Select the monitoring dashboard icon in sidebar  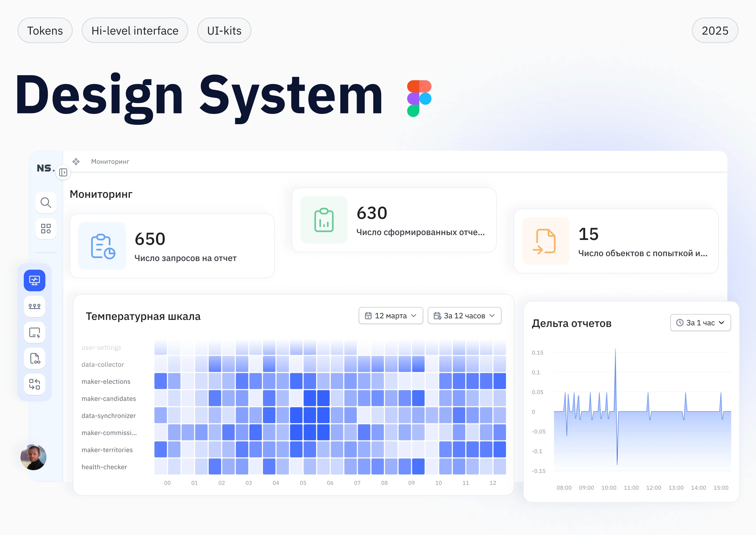tap(34, 280)
